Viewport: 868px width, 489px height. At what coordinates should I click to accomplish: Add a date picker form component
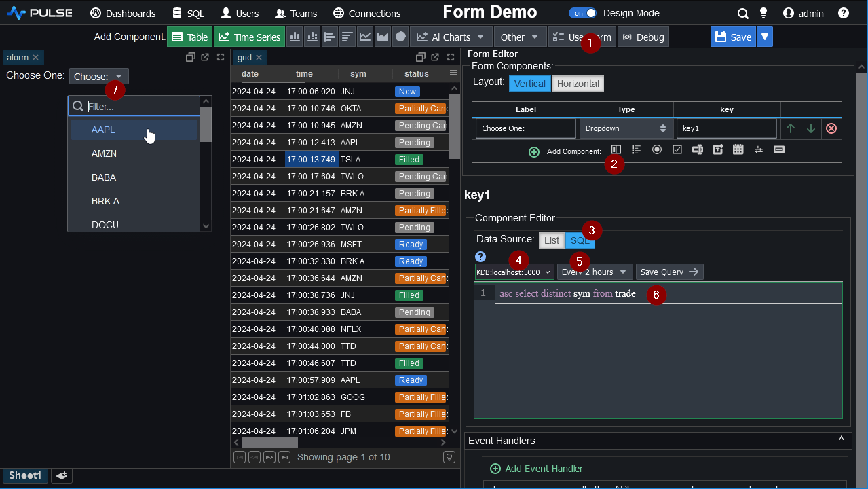[738, 150]
